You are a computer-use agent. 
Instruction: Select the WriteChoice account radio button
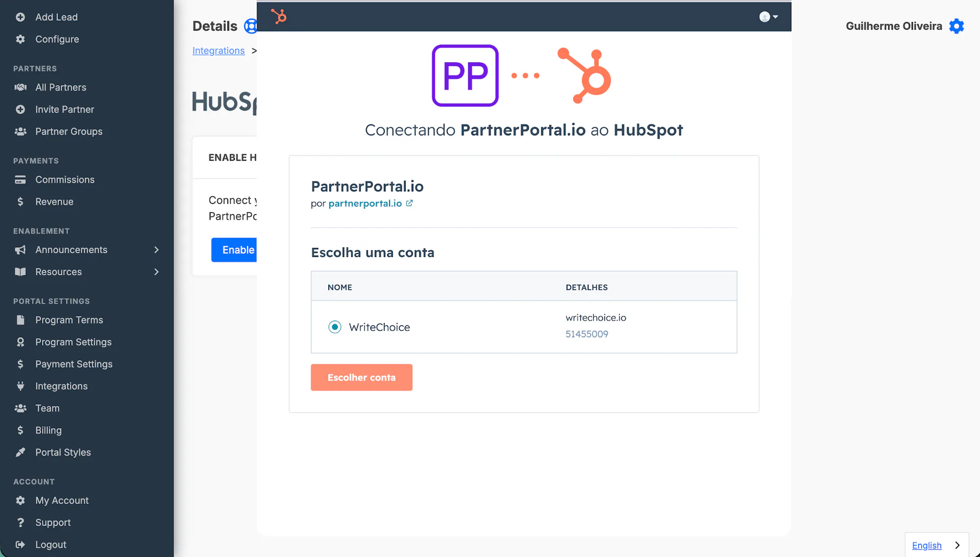click(x=335, y=327)
